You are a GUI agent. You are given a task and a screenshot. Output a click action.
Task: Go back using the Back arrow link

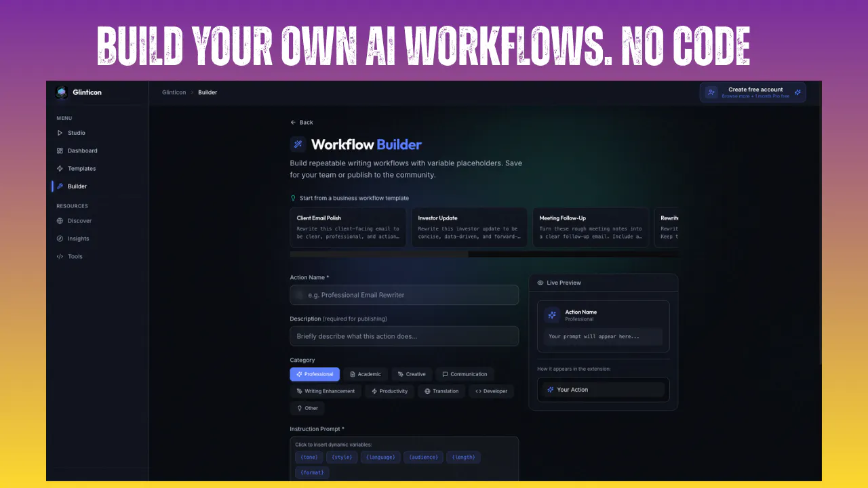pyautogui.click(x=302, y=123)
